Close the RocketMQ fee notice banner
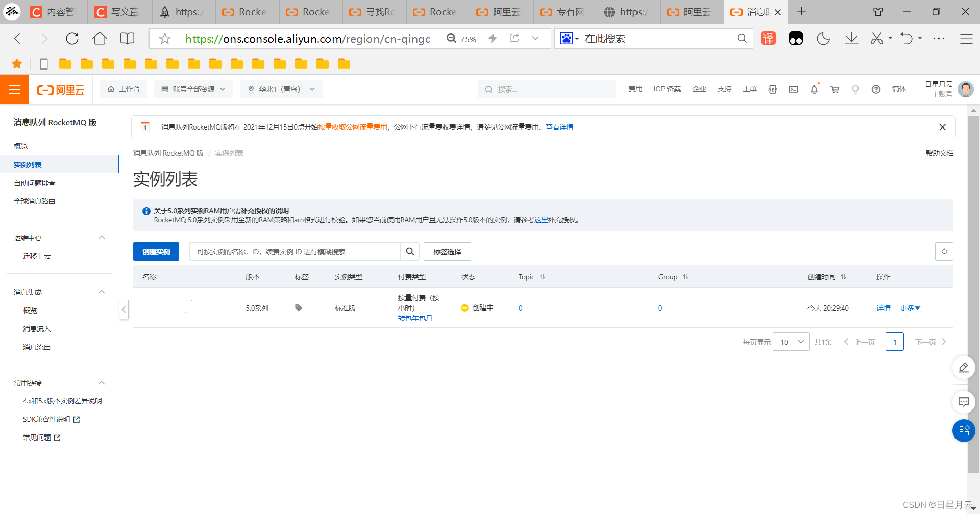This screenshot has width=980, height=514. point(943,127)
